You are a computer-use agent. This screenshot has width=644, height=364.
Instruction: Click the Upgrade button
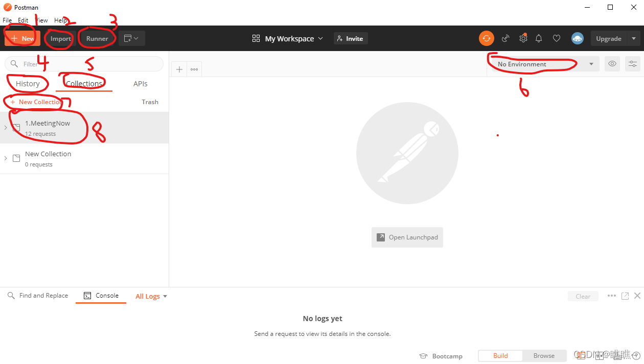click(x=609, y=38)
